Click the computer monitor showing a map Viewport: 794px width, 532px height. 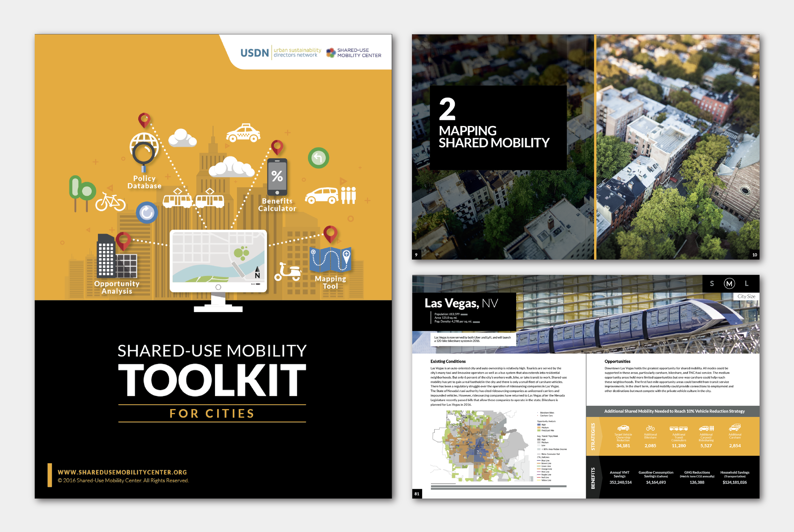[x=218, y=271]
